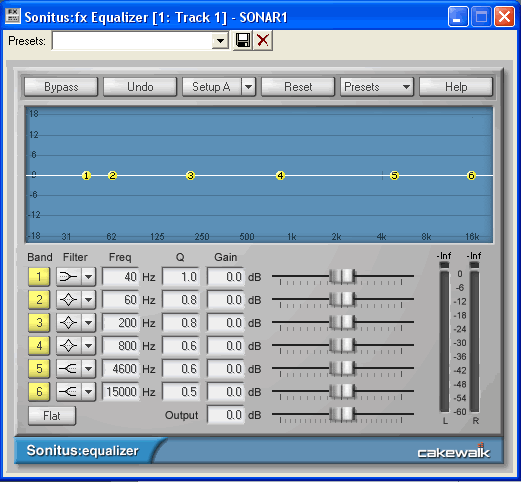Delete preset with the red X icon
Image resolution: width=521 pixels, height=482 pixels.
click(x=263, y=41)
